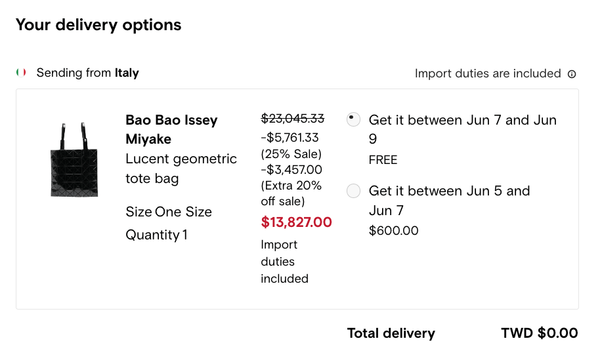Viewport: 602px width, 364px height.
Task: Click the struck-through $23,045.33 original price
Action: (x=293, y=119)
